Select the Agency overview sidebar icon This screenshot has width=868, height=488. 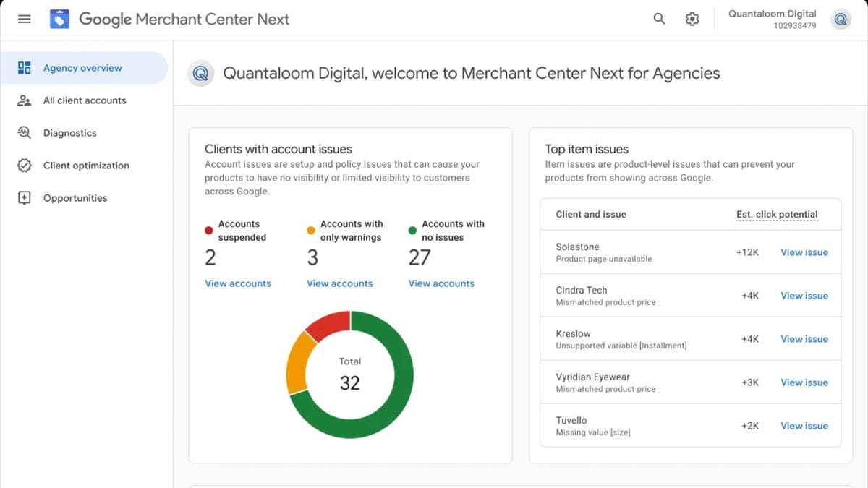pyautogui.click(x=24, y=67)
